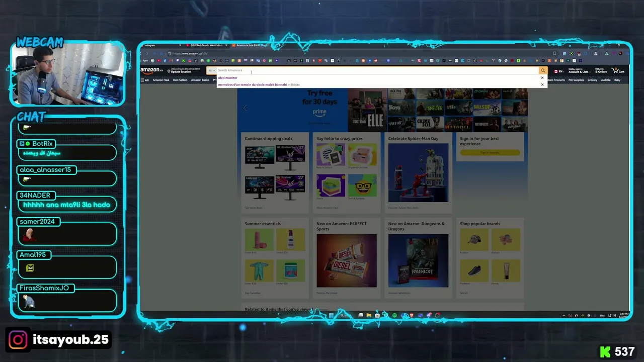
Task: Close the Instagram browser tab
Action: tap(180, 45)
